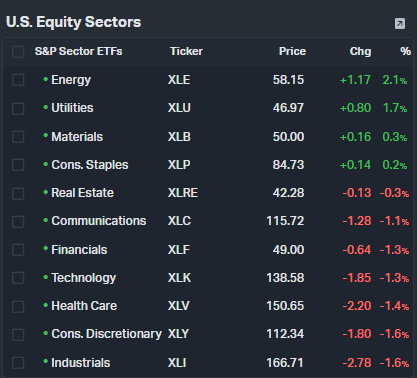Viewport: 417px width, 378px height.
Task: Select the XLE ticker
Action: (x=179, y=80)
